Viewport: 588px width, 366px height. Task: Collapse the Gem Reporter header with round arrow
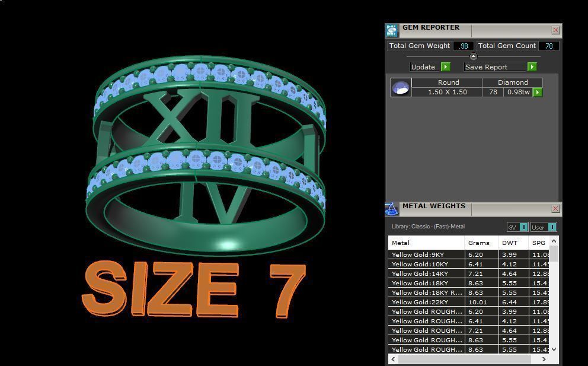(x=473, y=57)
